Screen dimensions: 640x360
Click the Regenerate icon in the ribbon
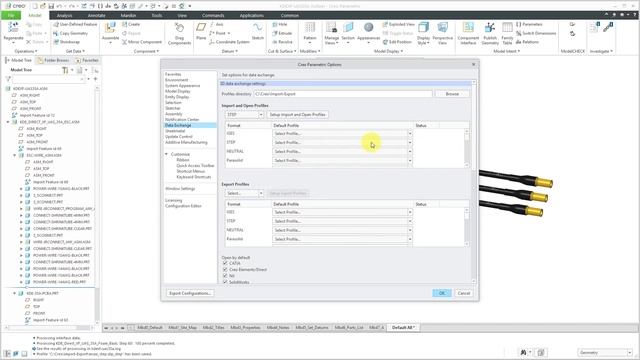(x=13, y=27)
